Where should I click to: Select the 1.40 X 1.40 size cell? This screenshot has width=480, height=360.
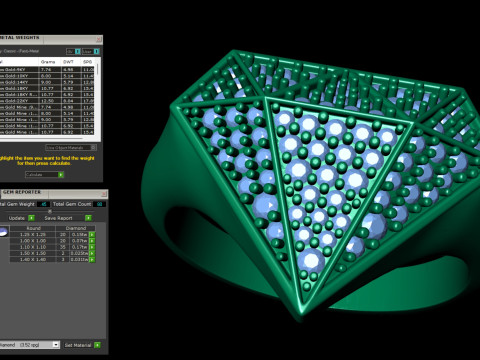[x=33, y=259]
